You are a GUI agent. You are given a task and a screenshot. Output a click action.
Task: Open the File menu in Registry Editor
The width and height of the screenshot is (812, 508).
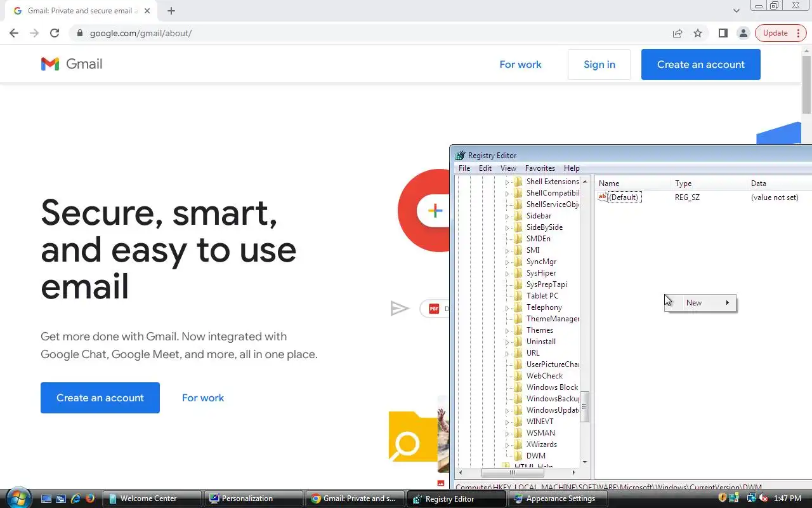click(x=464, y=168)
